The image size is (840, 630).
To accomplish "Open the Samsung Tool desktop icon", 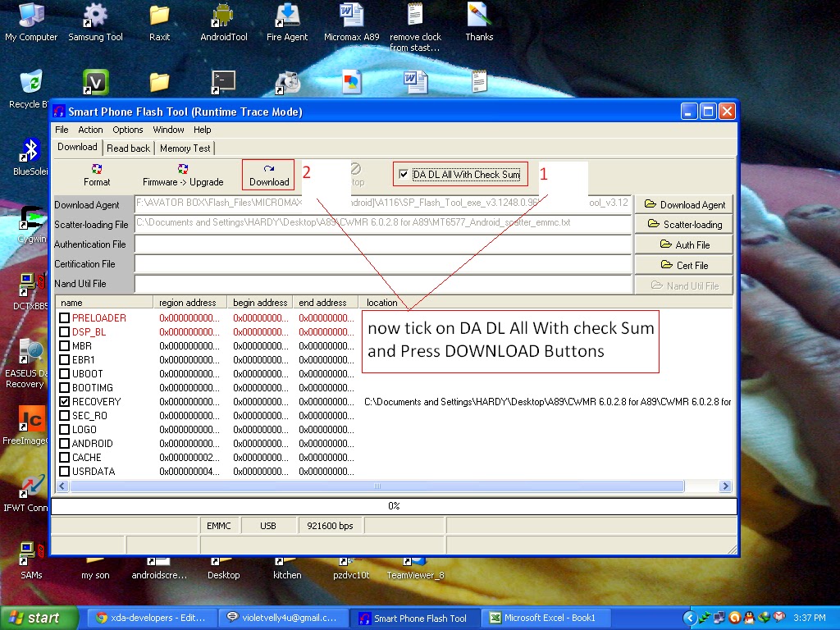I will [x=95, y=22].
